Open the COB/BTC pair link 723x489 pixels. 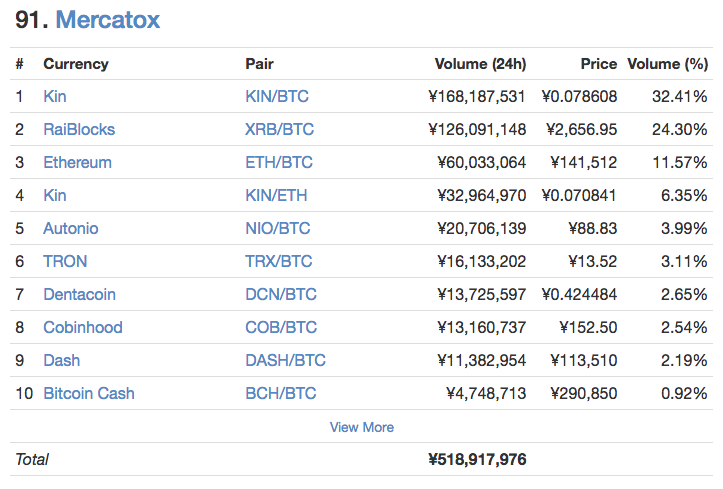pos(281,328)
